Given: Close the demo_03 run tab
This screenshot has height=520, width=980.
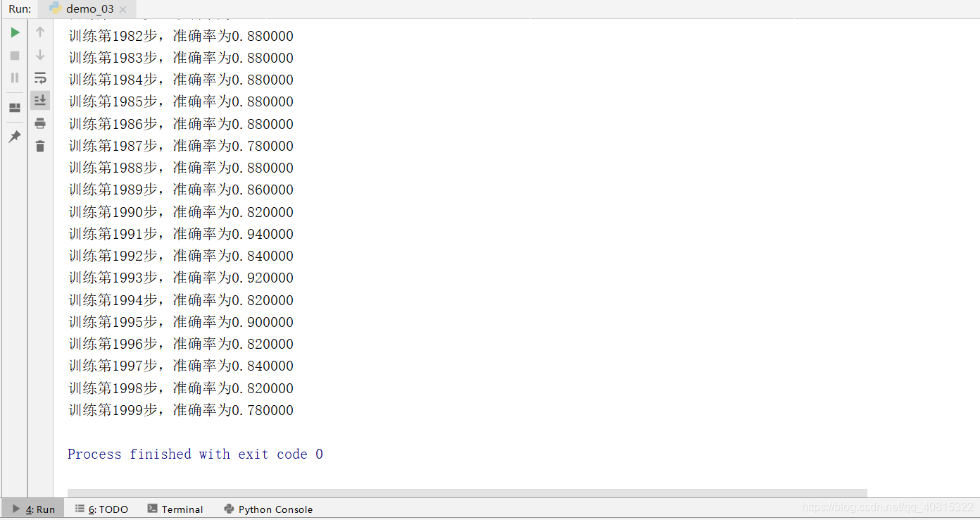Looking at the screenshot, I should [x=123, y=10].
